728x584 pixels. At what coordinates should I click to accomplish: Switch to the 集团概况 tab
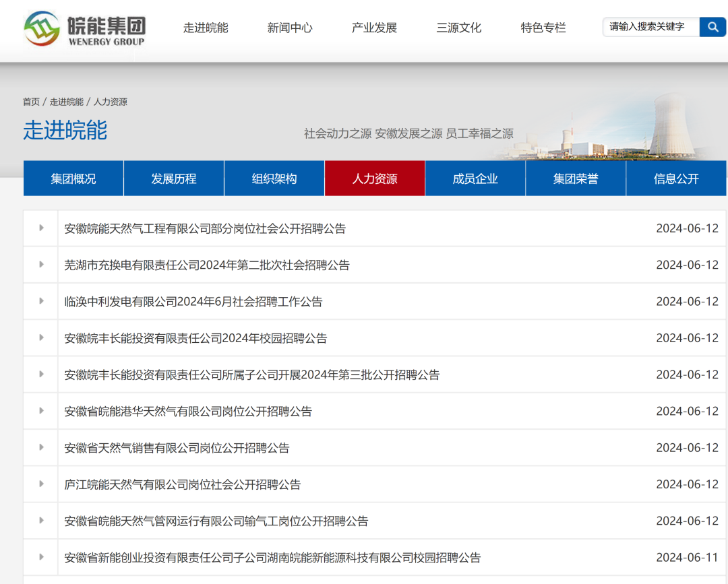click(x=73, y=179)
